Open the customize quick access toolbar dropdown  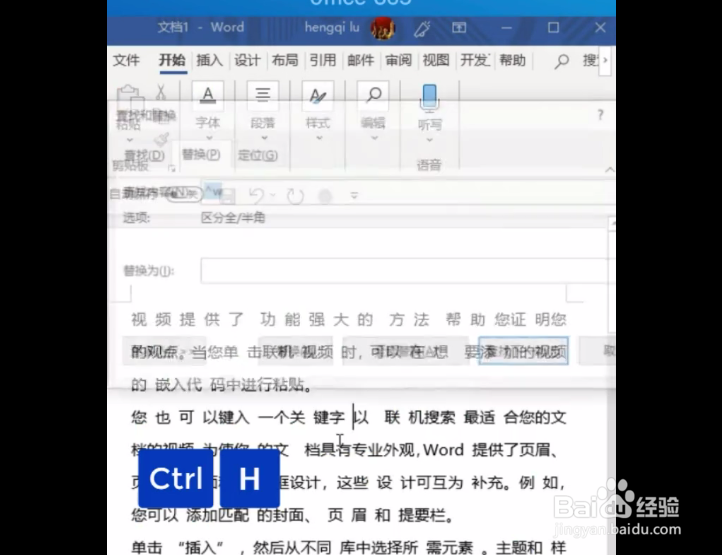coord(354,196)
